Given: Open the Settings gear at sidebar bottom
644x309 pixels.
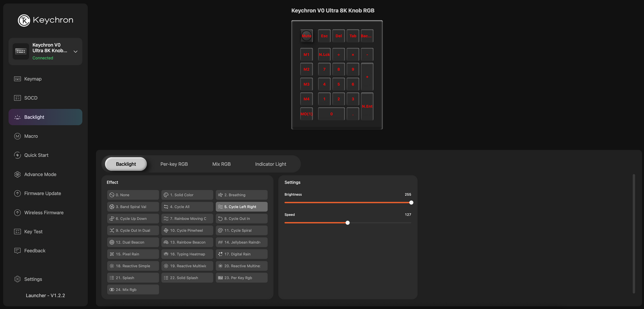Looking at the screenshot, I should tap(33, 279).
